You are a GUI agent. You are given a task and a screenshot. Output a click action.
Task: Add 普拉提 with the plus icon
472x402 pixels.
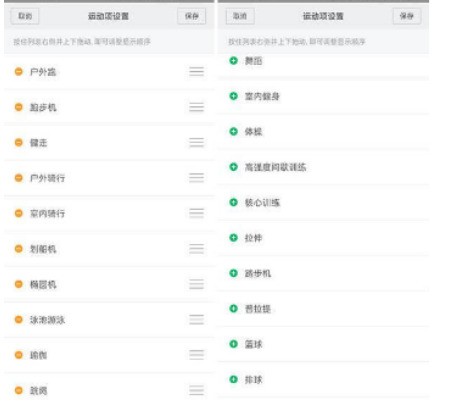click(234, 308)
